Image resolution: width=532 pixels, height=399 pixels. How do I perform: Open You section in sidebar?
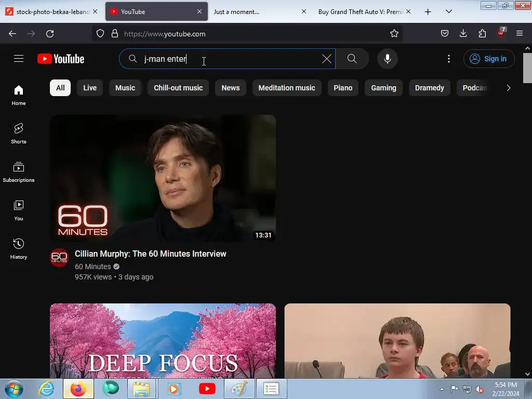19,210
